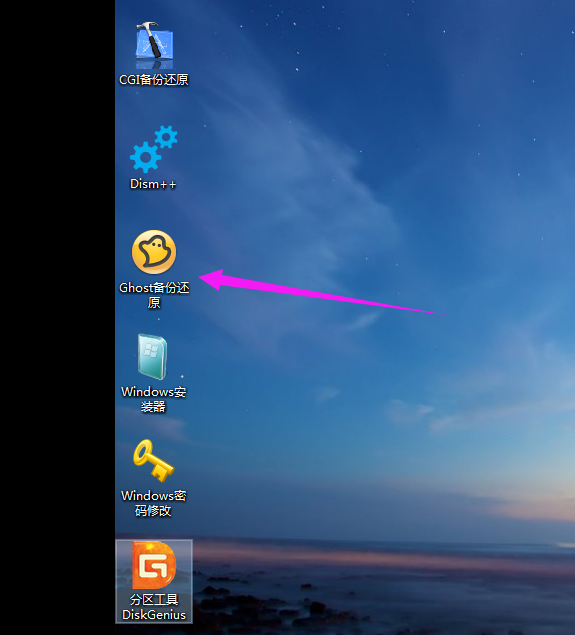Click the Windows密码修改 text label
This screenshot has width=575, height=635.
coord(153,503)
